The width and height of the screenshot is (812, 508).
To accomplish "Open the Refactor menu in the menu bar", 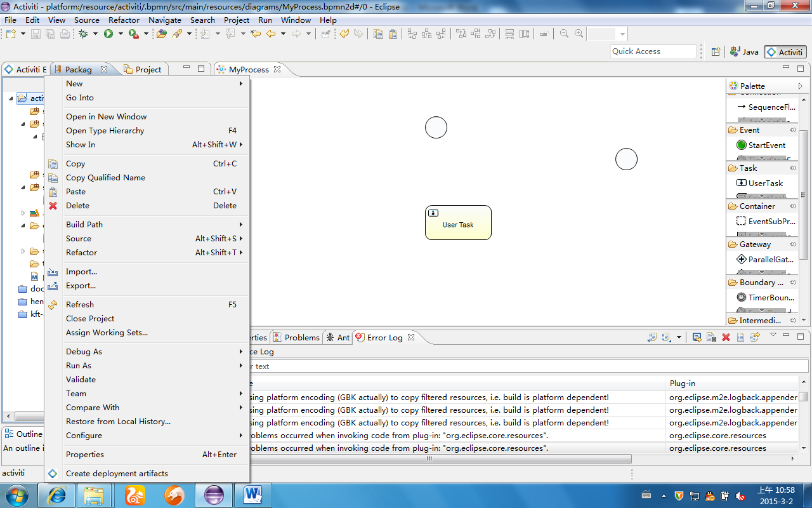I will 124,20.
